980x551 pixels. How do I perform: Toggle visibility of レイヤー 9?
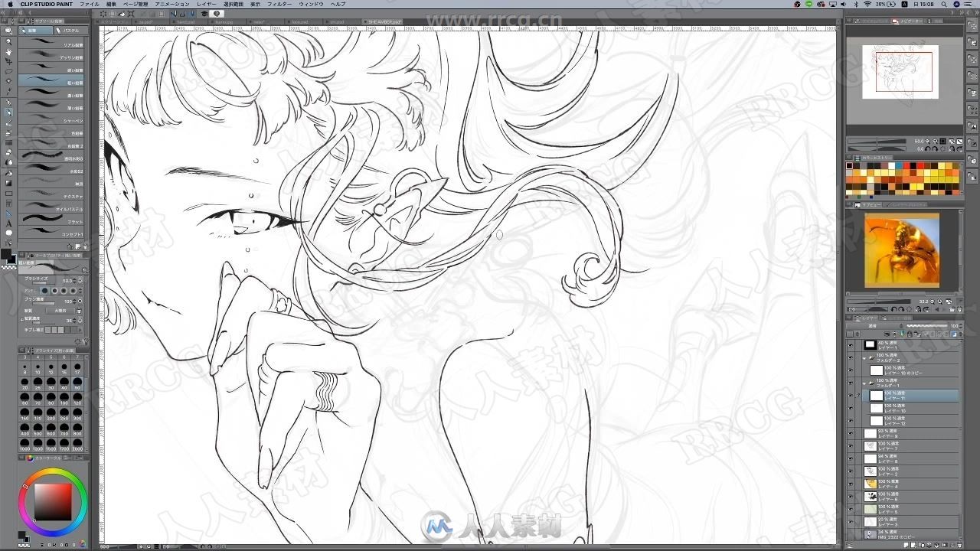[x=850, y=434]
